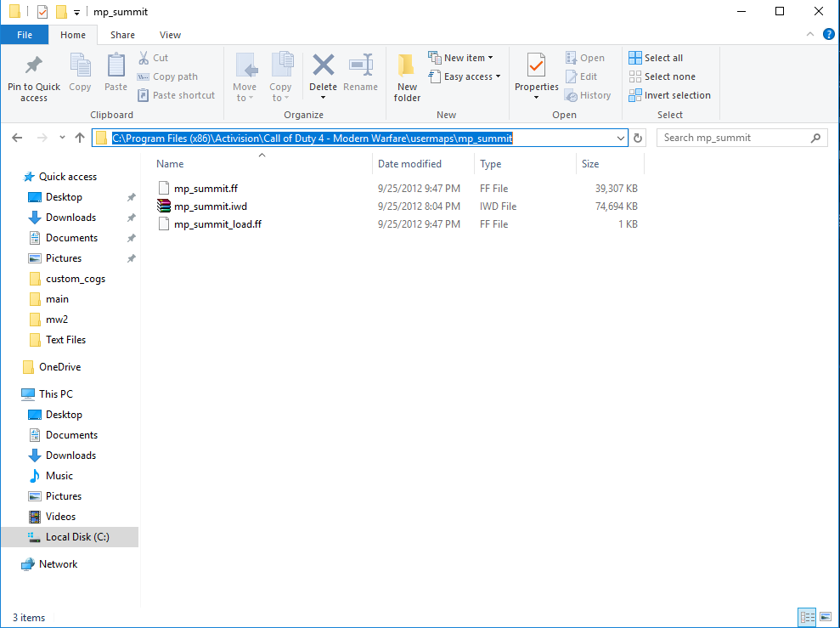This screenshot has width=840, height=628.
Task: Create a New folder
Action: click(x=407, y=77)
